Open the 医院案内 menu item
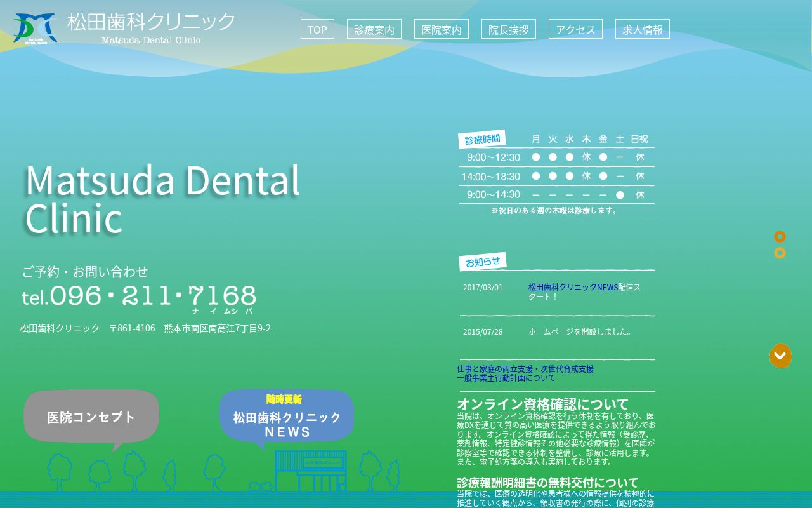 (x=442, y=29)
